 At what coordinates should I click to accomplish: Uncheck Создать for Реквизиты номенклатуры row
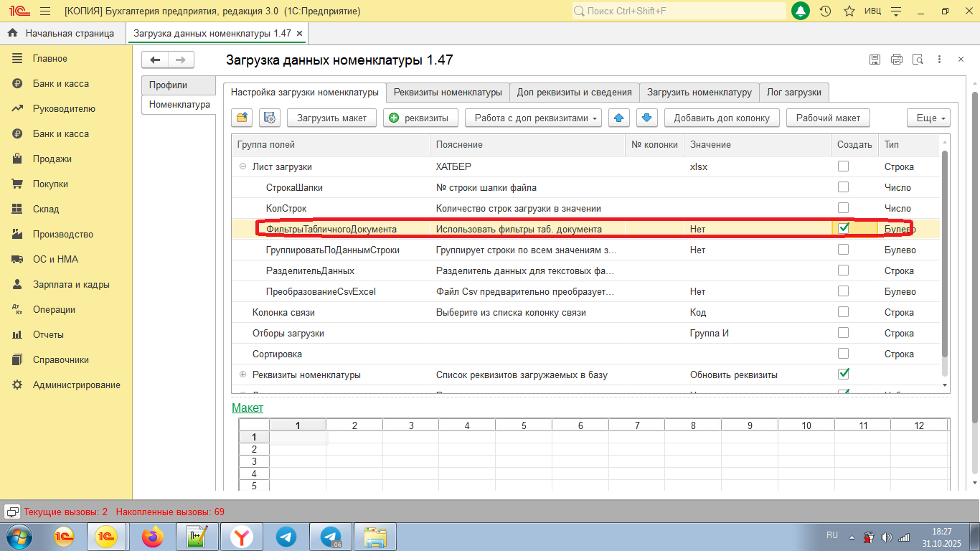pos(844,375)
